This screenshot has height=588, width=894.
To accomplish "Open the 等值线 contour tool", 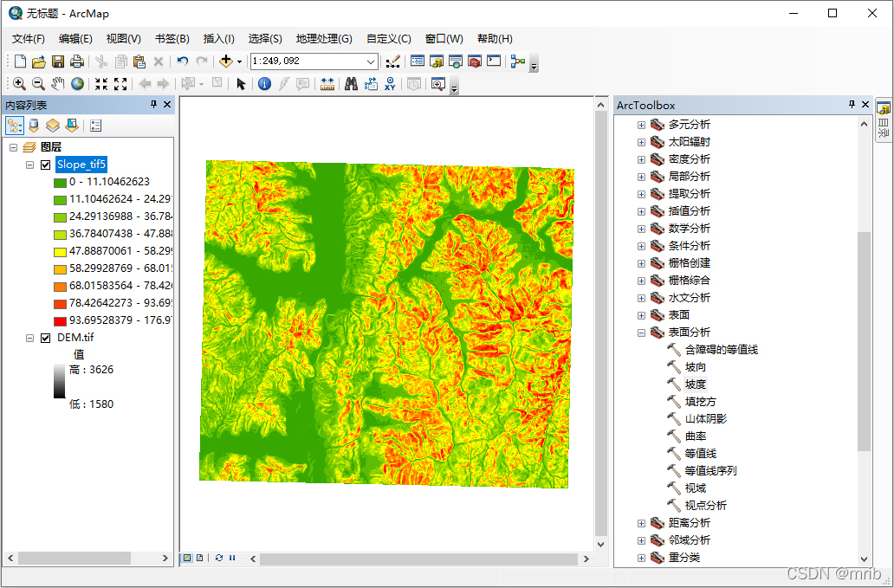I will pyautogui.click(x=701, y=454).
